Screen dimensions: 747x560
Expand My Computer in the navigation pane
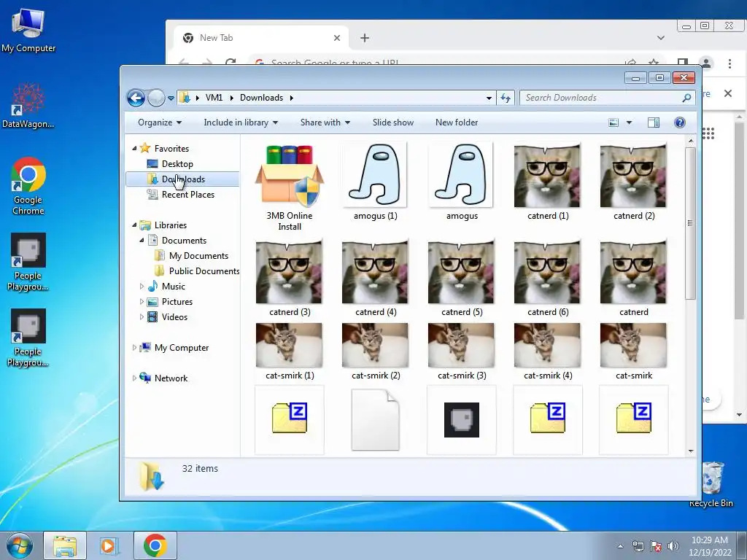coord(134,348)
